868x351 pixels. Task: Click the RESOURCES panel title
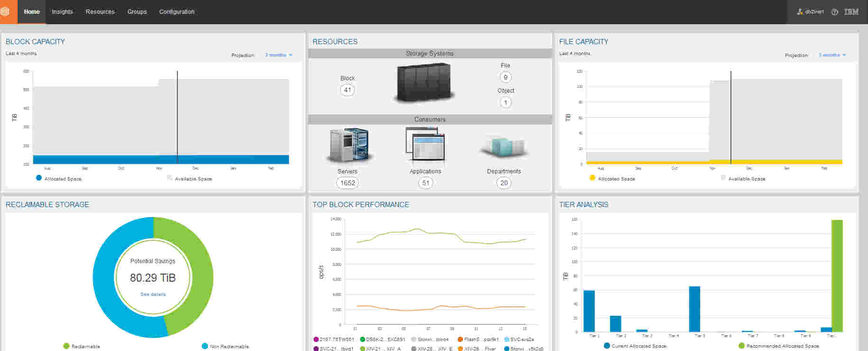(335, 42)
